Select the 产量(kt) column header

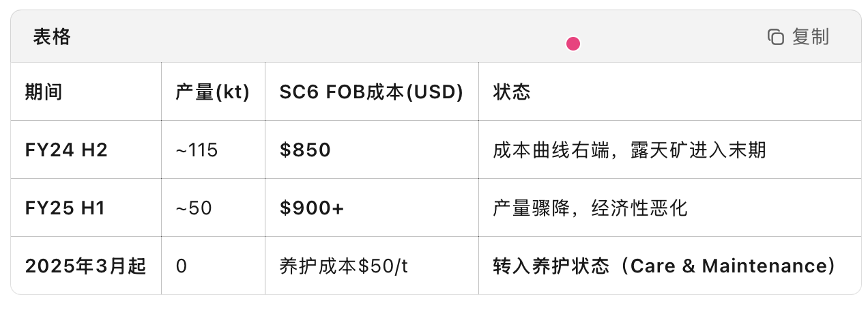click(x=213, y=92)
